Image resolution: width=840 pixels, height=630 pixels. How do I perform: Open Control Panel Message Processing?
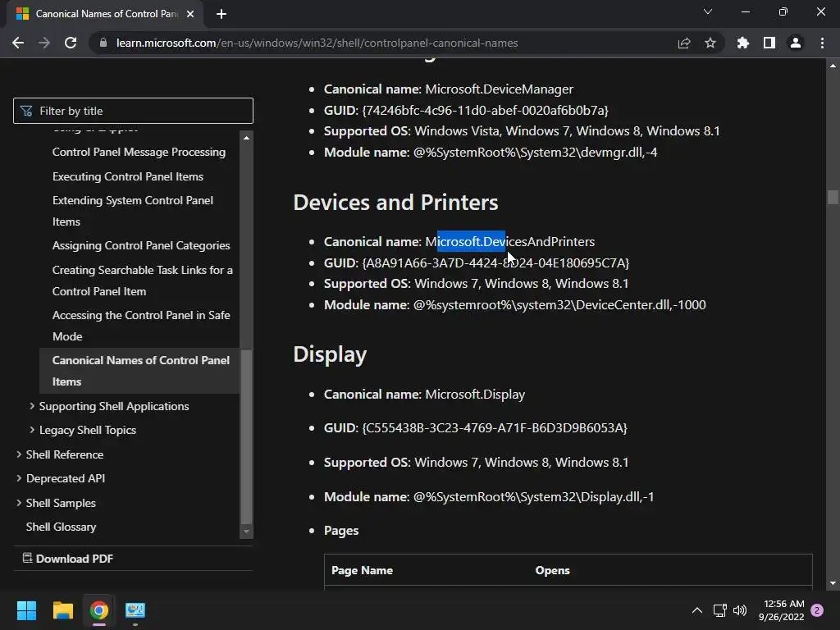[139, 152]
